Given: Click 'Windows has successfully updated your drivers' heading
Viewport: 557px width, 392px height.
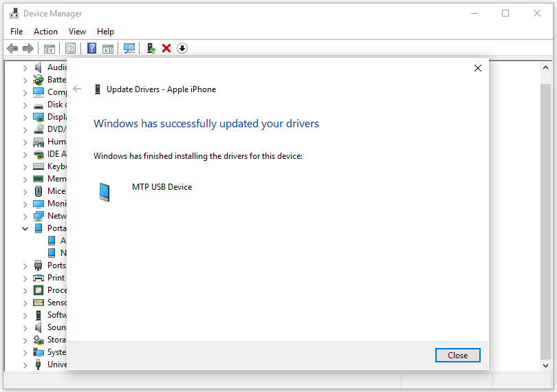Looking at the screenshot, I should (206, 124).
